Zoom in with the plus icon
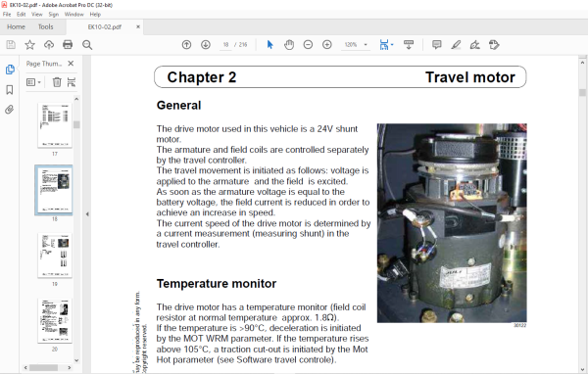 pos(327,45)
